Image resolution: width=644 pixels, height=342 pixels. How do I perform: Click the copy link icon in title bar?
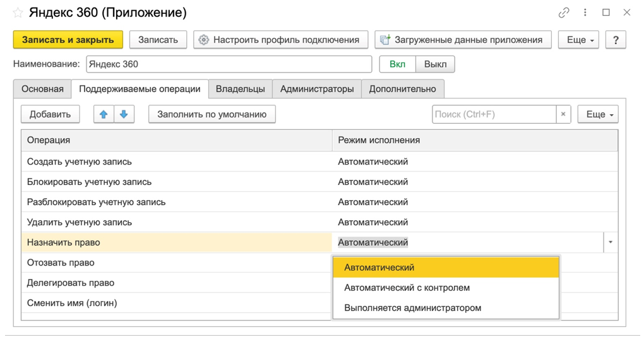564,13
